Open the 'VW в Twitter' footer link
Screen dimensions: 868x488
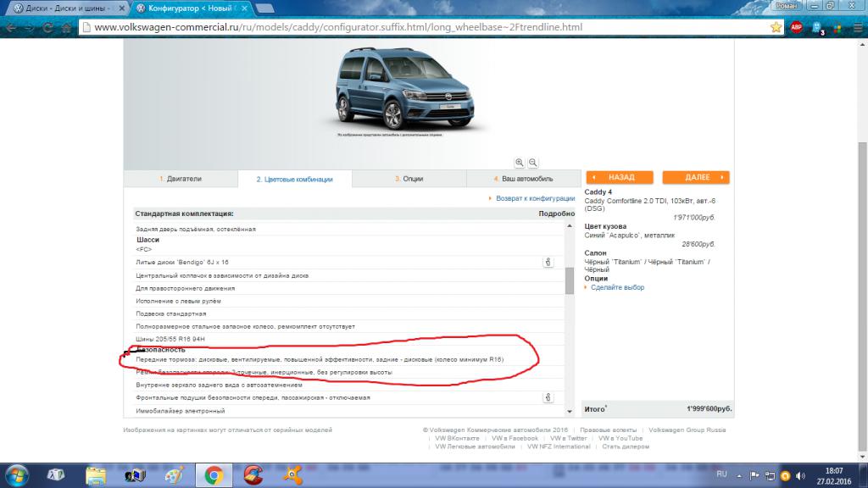click(569, 438)
